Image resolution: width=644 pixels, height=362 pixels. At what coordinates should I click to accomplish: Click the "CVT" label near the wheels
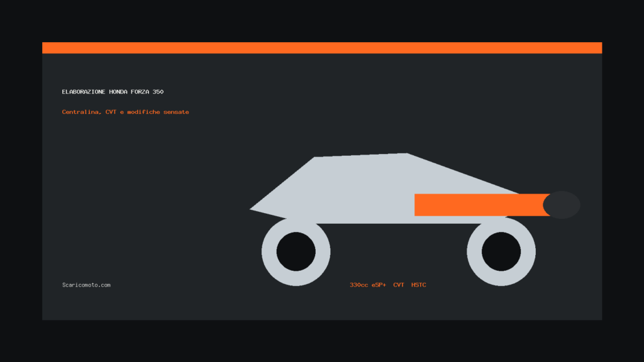coord(398,285)
